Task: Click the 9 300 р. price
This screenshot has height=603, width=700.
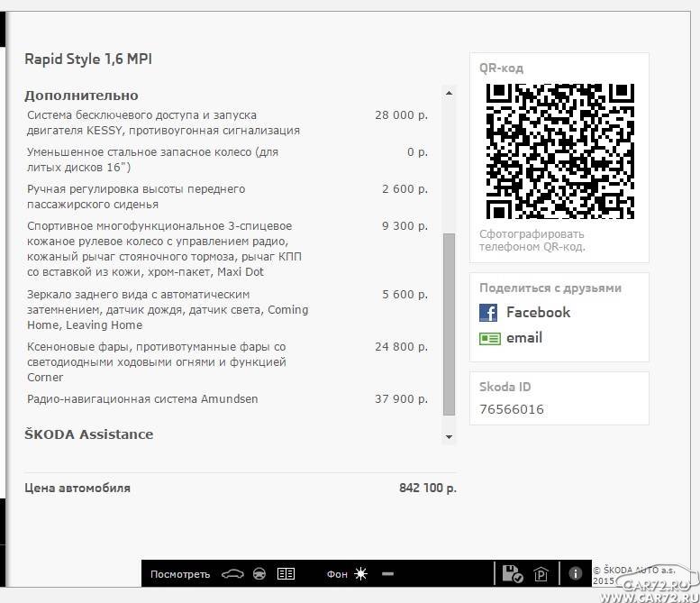Action: (x=405, y=226)
